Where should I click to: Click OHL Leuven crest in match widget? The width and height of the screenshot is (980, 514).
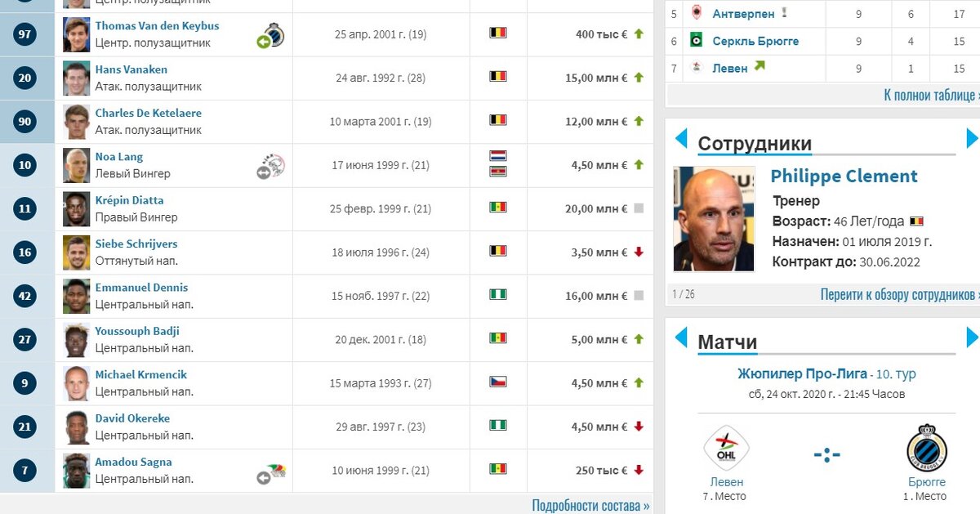click(726, 449)
